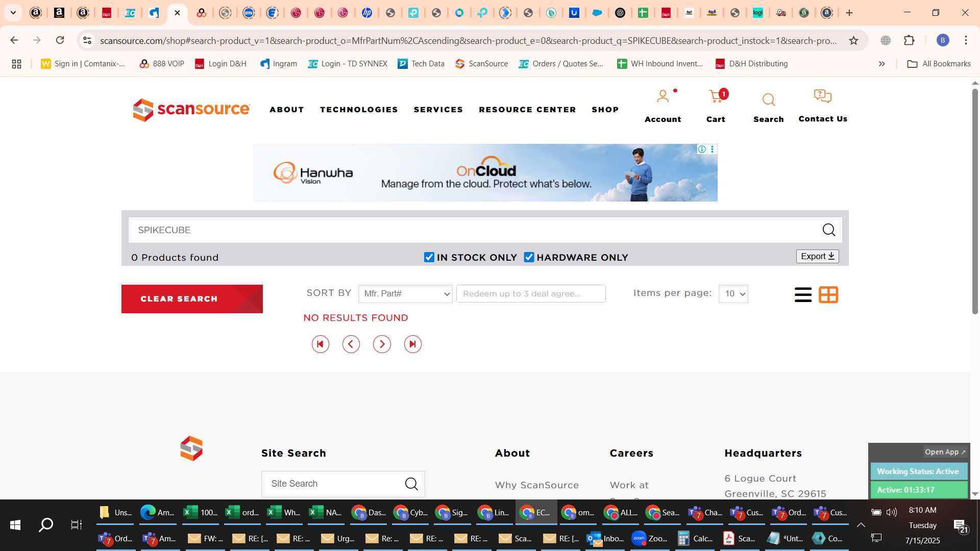Open the Account icon in site header
Screen dimensions: 980x551
click(x=663, y=97)
